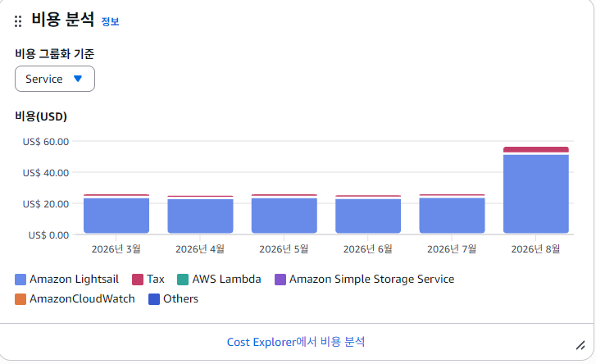Toggle Amazon Lightsail legend swatch
The width and height of the screenshot is (596, 364).
(x=20, y=280)
